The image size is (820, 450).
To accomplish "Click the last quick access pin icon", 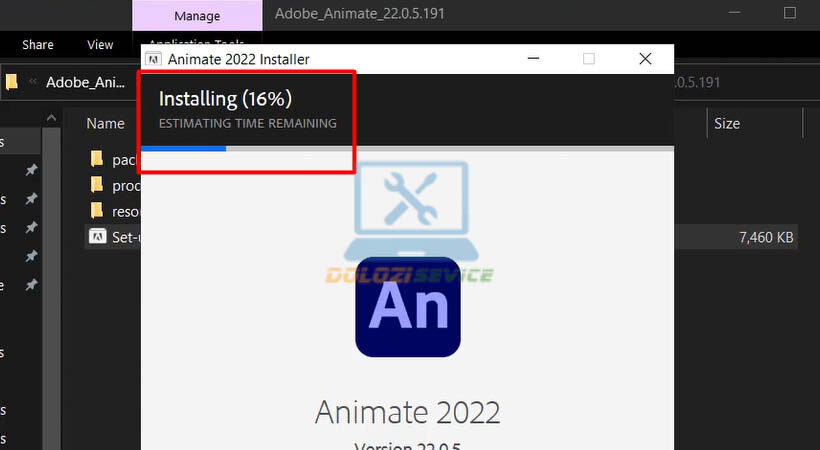I will [32, 285].
